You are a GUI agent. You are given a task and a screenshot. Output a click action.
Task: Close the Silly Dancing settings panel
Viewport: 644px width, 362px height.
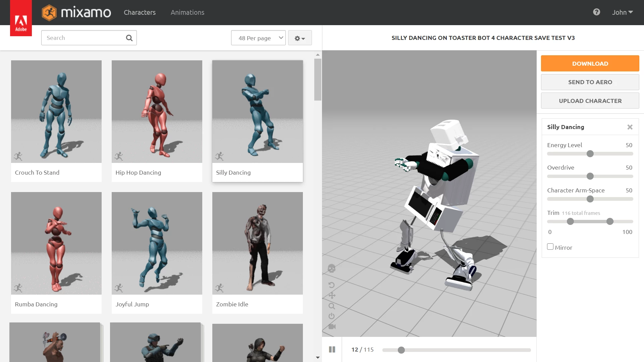coord(630,127)
